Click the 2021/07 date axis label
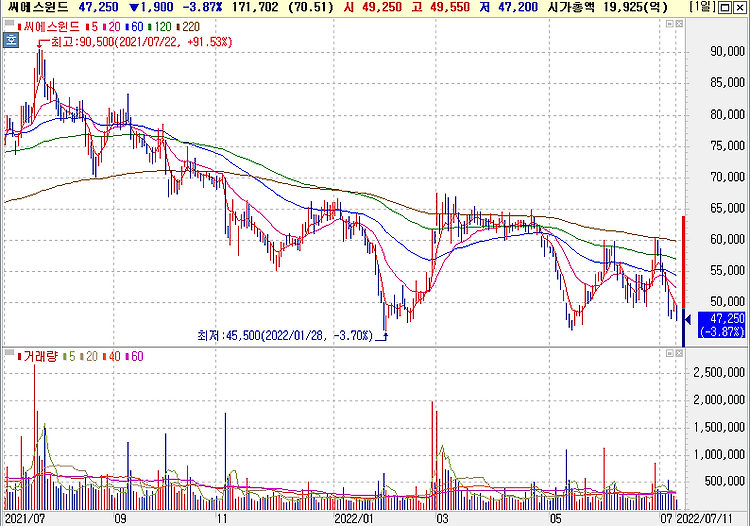The image size is (750, 526). tap(24, 519)
